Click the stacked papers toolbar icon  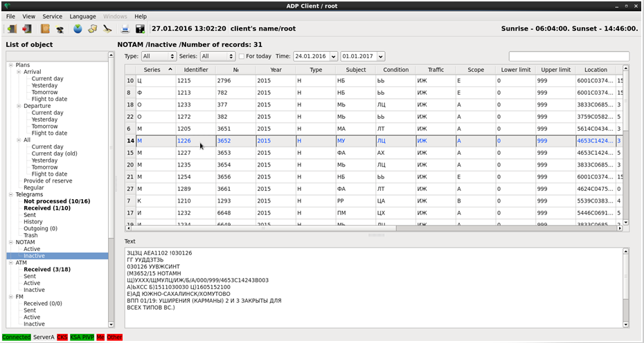[x=92, y=29]
